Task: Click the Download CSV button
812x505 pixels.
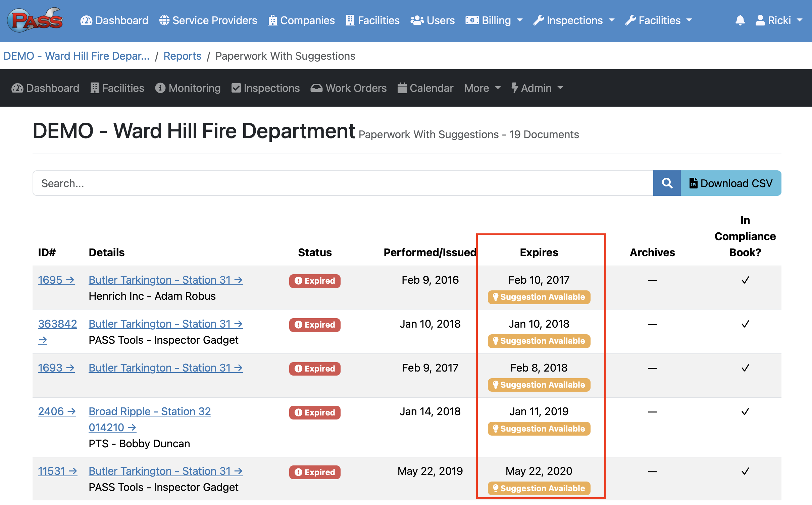Action: 731,183
